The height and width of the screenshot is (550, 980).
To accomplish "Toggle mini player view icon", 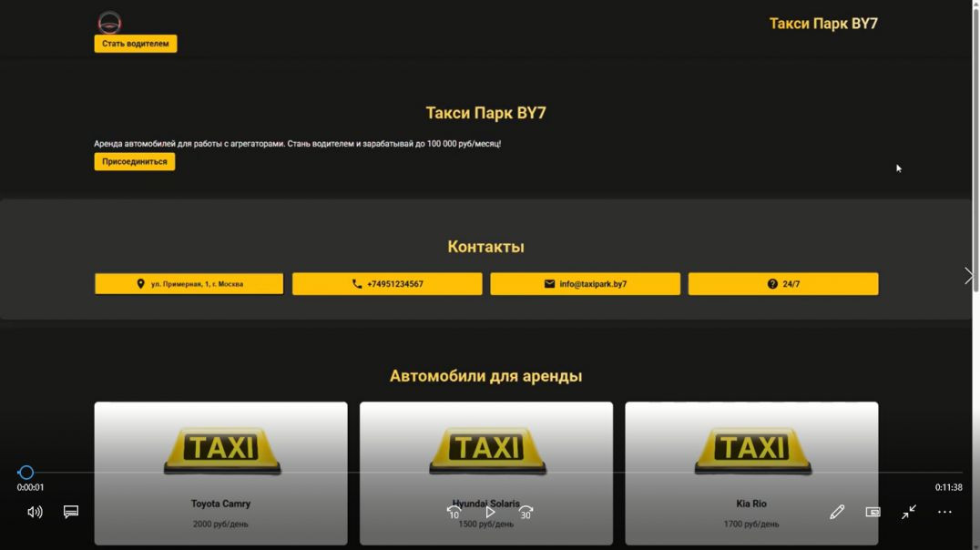I will (873, 512).
